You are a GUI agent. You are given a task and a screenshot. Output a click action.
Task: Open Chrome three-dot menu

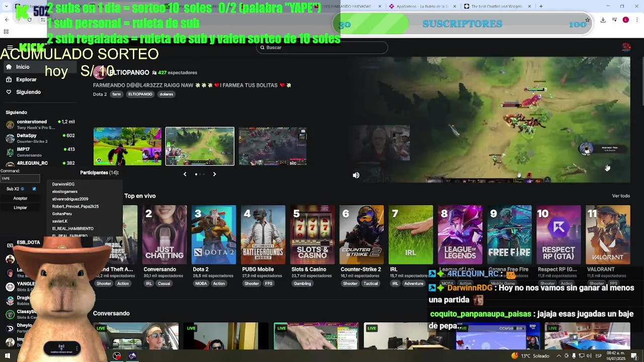click(x=636, y=20)
